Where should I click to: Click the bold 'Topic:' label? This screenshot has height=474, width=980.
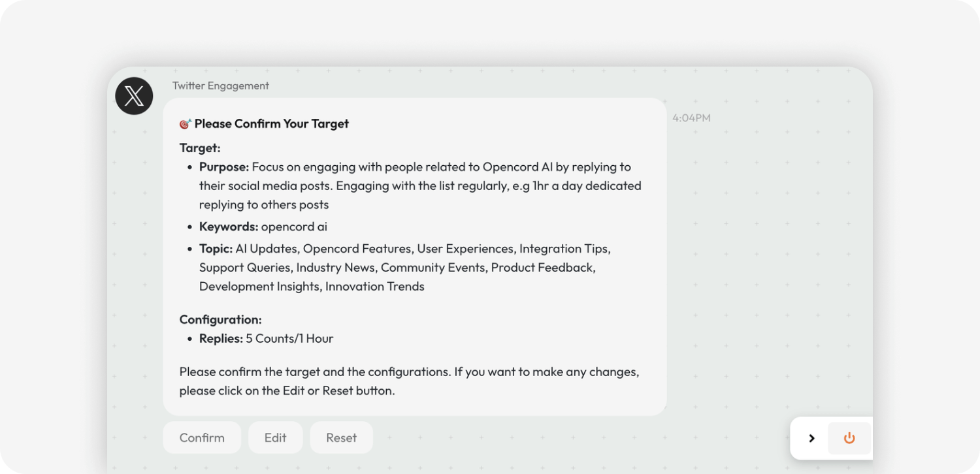[x=216, y=249]
